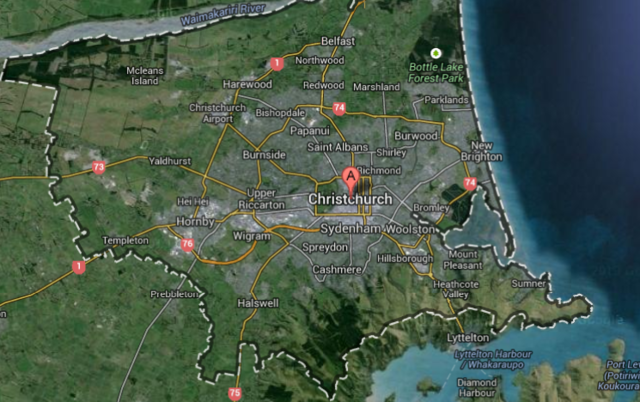Click the highway 74 shield near New Brighton

point(470,183)
